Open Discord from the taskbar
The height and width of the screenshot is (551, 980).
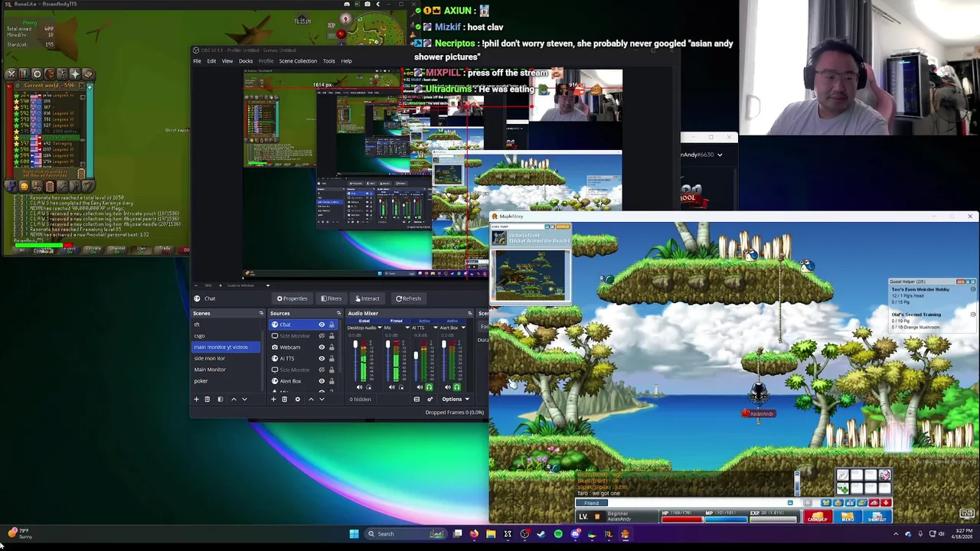[x=576, y=533]
